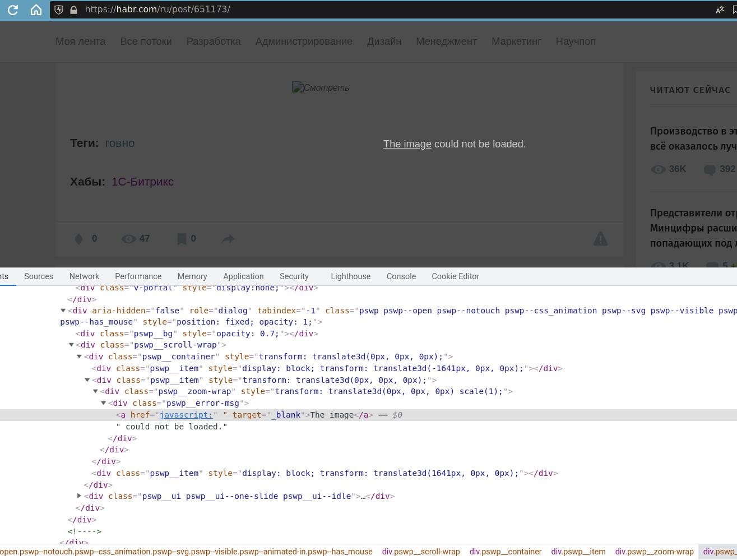Open Моя лента in site navigation
The width and height of the screenshot is (737, 560).
(x=81, y=41)
